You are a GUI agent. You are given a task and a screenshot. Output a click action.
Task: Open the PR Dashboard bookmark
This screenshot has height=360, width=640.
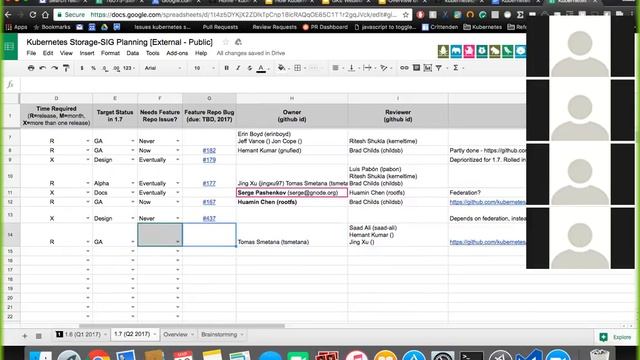pyautogui.click(x=325, y=27)
